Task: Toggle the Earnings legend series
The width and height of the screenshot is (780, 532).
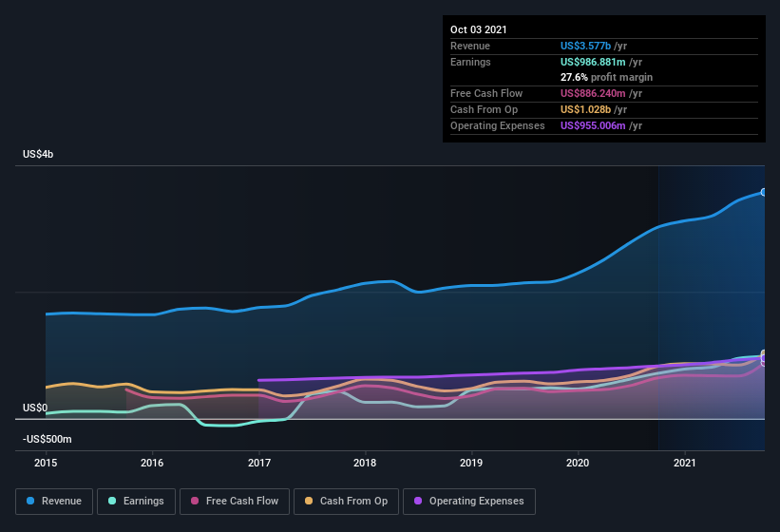Action: [x=136, y=502]
